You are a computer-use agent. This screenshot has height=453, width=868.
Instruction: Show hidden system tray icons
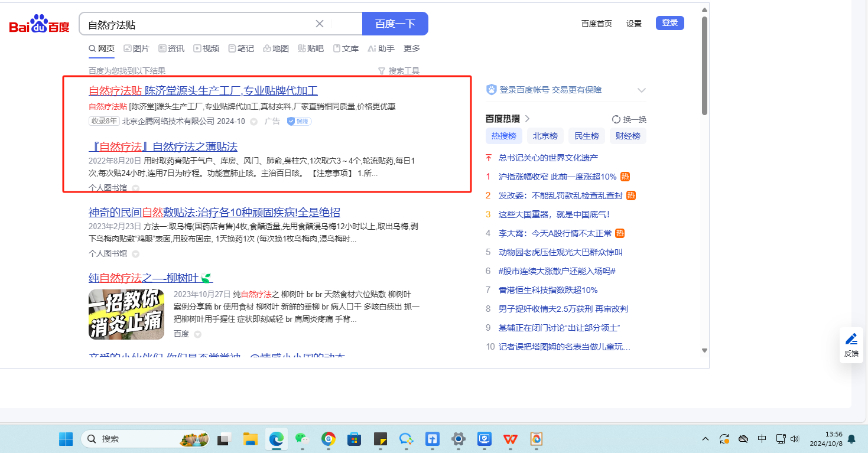(706, 439)
